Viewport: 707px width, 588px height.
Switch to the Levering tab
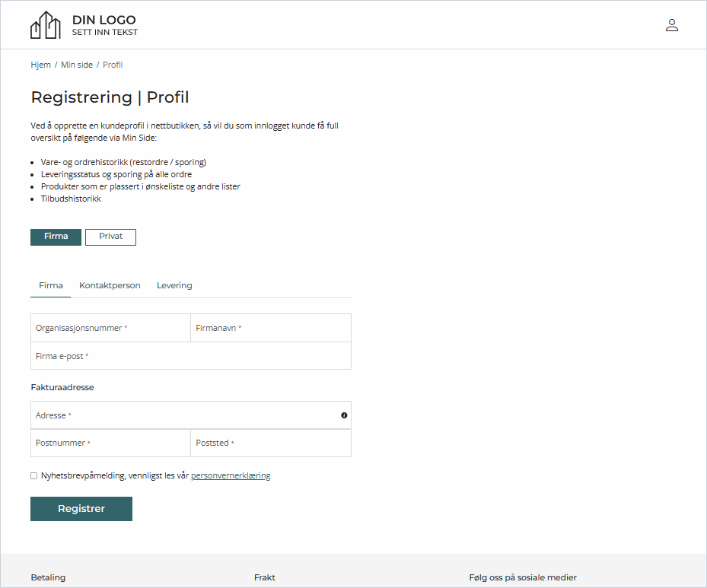[x=174, y=285]
